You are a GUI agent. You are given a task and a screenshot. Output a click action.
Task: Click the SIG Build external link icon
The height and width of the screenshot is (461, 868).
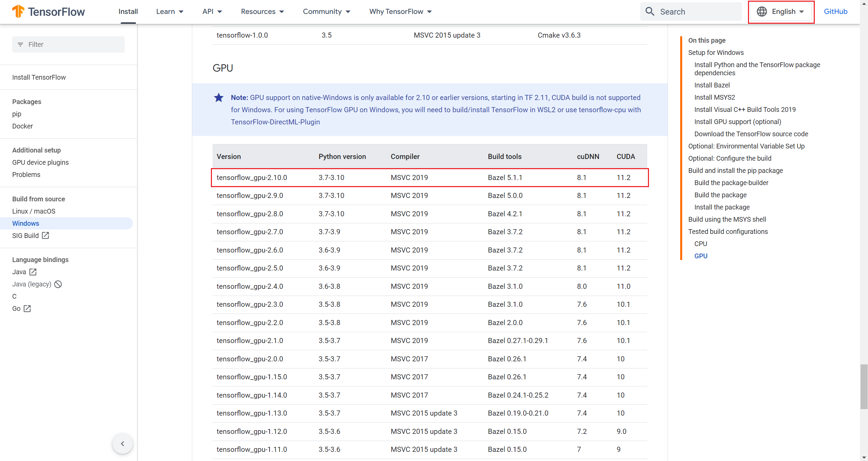[45, 235]
